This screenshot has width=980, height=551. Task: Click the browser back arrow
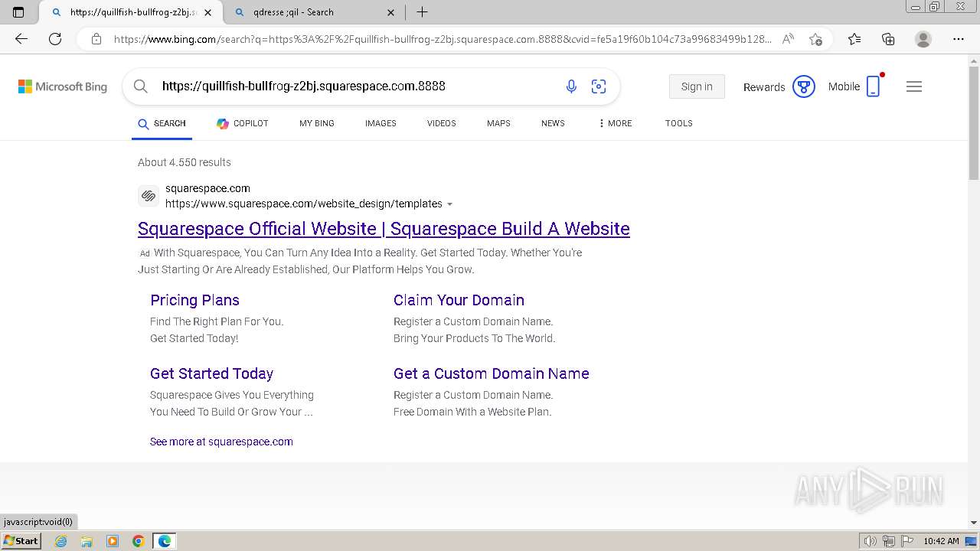coord(21,39)
